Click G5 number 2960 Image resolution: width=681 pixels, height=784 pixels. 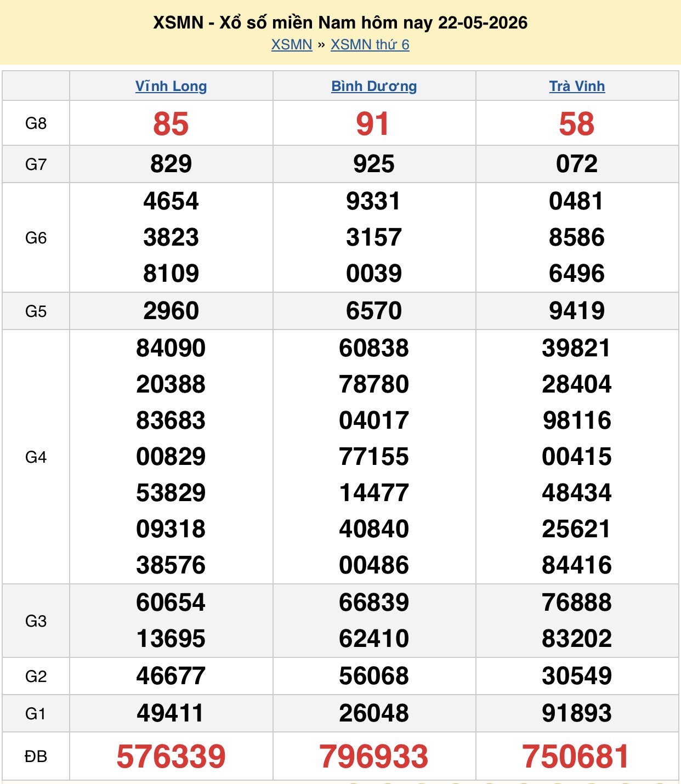point(171,311)
